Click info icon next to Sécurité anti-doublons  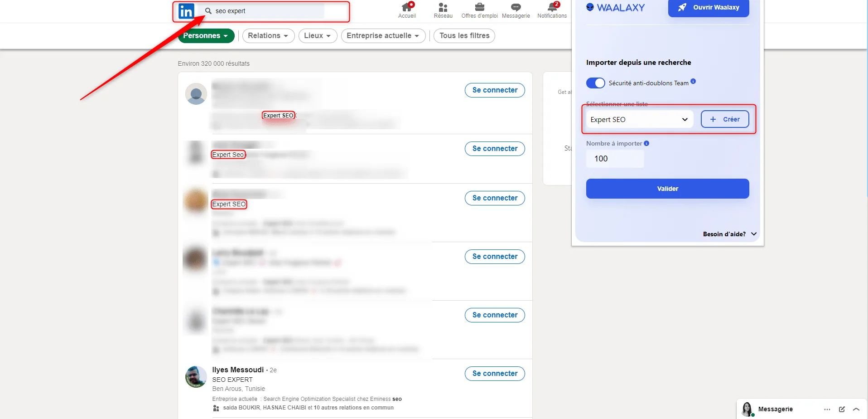pyautogui.click(x=693, y=82)
